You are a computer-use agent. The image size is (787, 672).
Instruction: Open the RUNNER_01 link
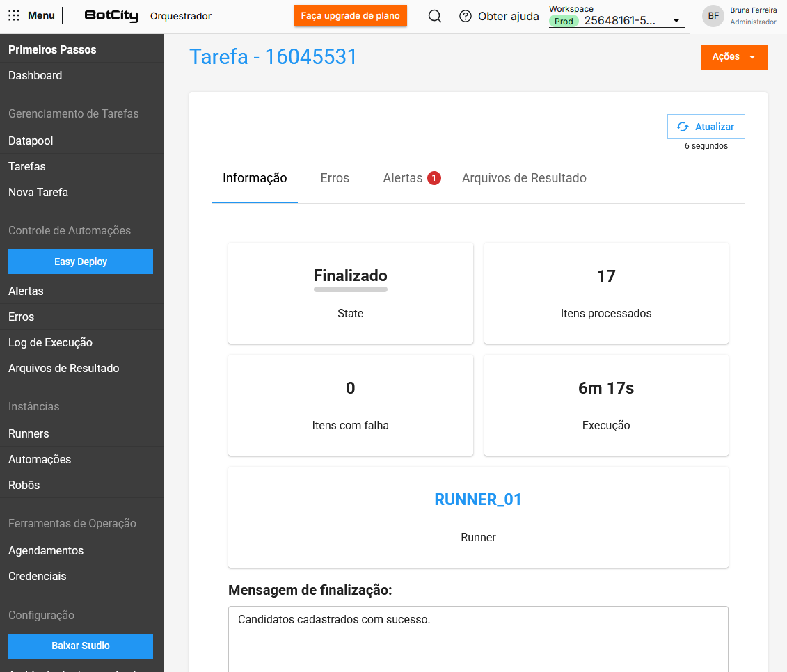click(478, 499)
